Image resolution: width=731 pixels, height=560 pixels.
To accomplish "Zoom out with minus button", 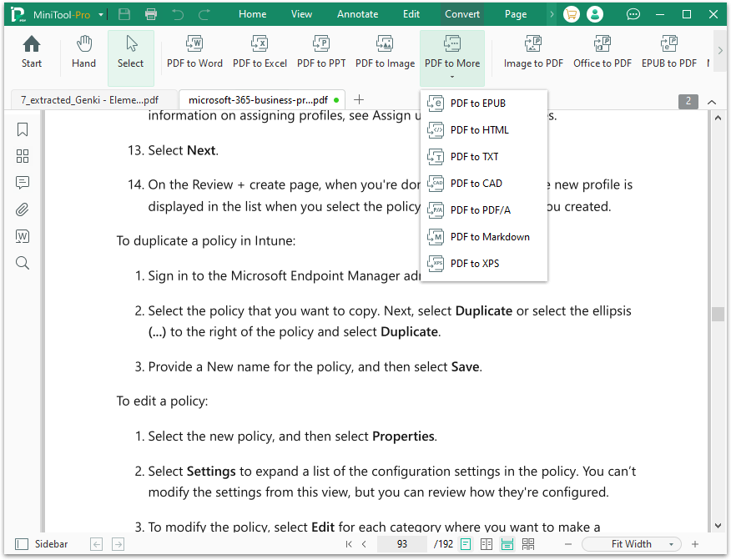I will 567,544.
